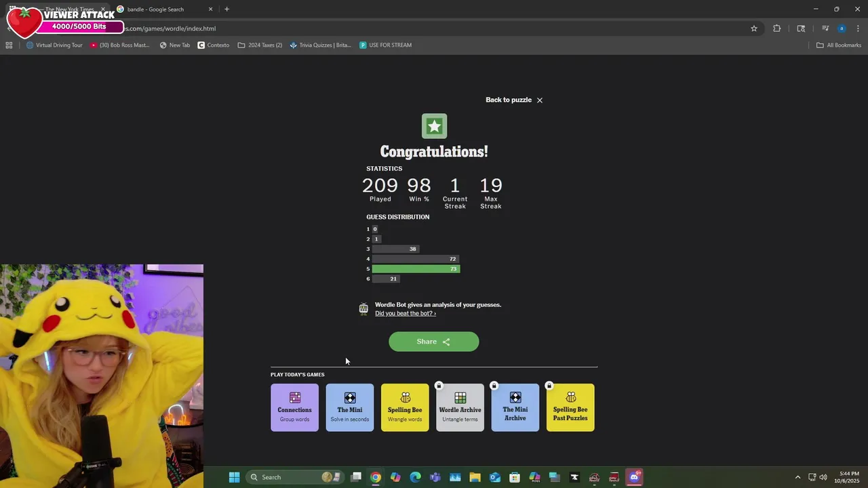
Task: Open the Connections game card
Action: 294,407
